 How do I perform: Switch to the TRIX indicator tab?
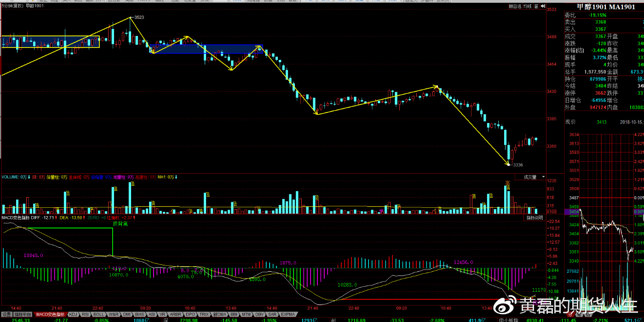[x=204, y=314]
